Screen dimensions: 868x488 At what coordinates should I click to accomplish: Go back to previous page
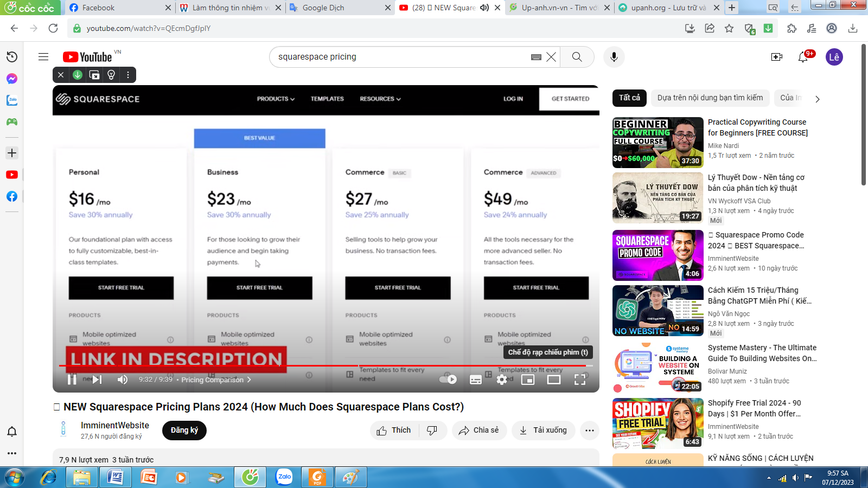14,28
